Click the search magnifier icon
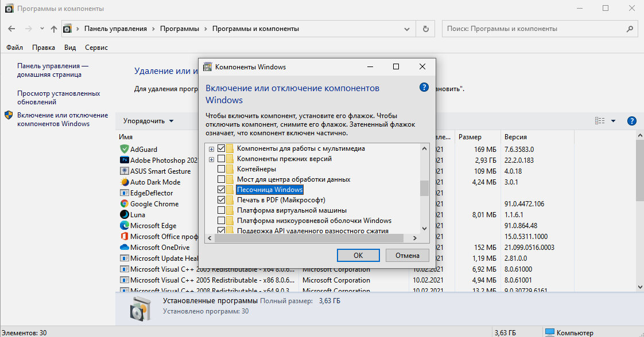This screenshot has height=337, width=644. click(x=630, y=29)
